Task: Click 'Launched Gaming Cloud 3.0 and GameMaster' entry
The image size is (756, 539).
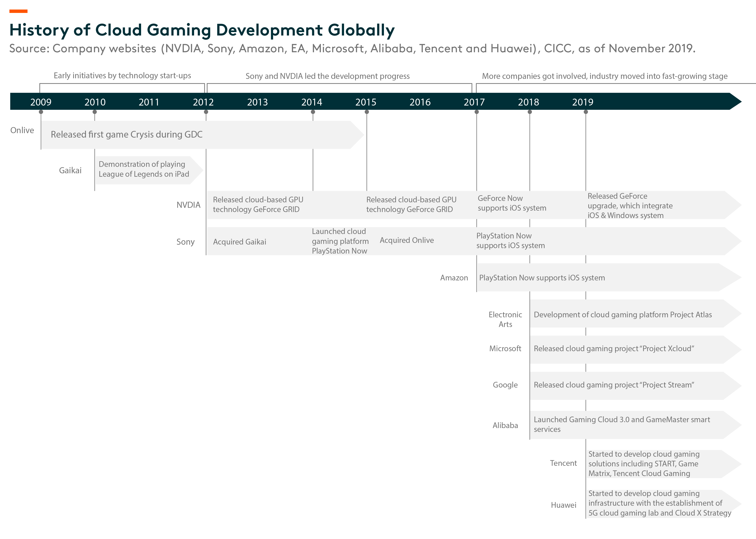Action: pyautogui.click(x=622, y=424)
